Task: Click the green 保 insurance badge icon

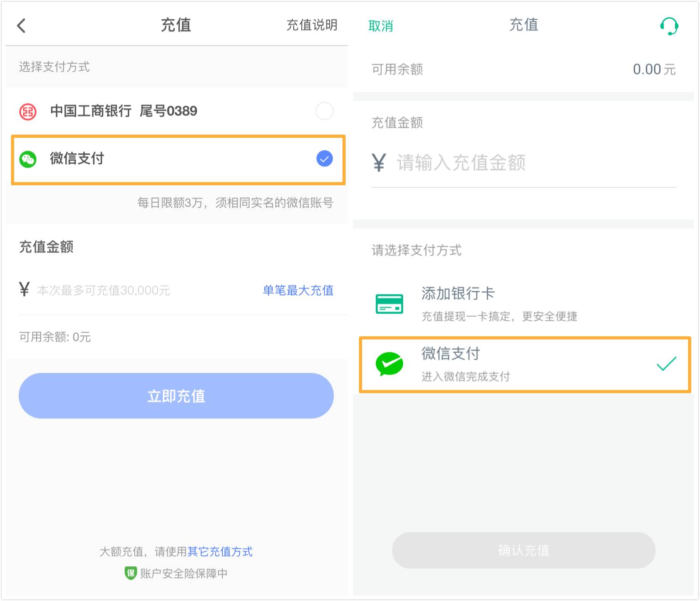Action: (130, 573)
